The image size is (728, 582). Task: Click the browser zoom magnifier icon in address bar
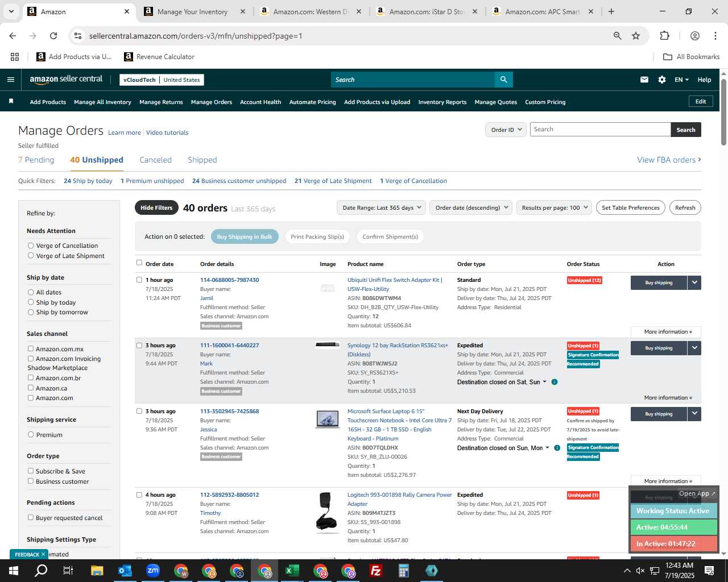(617, 36)
